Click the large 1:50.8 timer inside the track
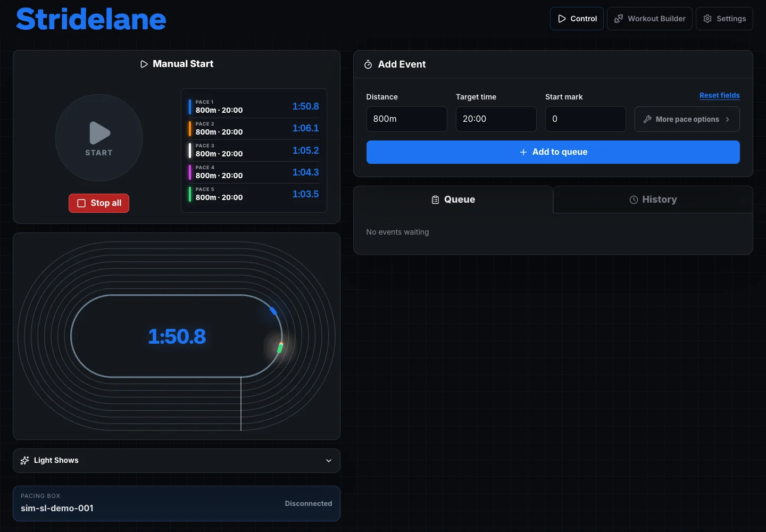Image resolution: width=766 pixels, height=532 pixels. (x=177, y=336)
